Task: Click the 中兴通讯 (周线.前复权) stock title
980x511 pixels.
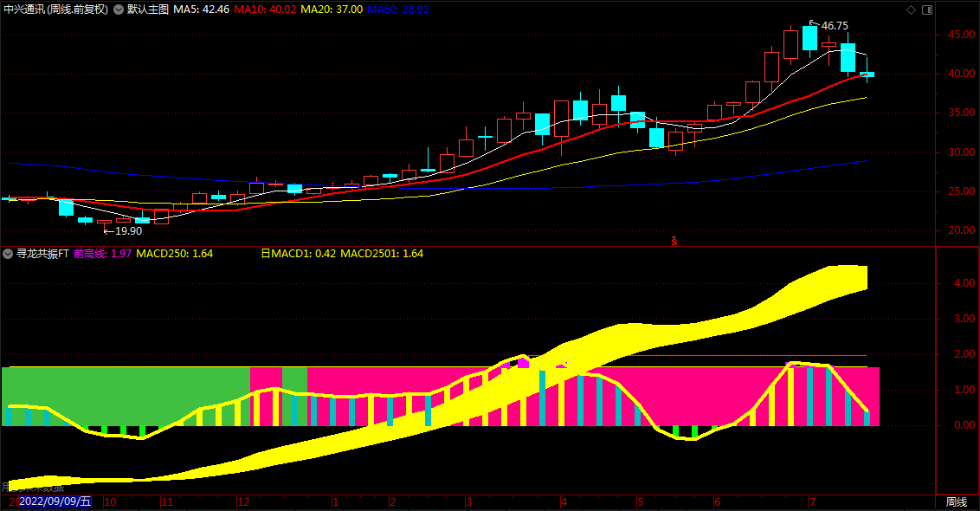Action: [x=55, y=10]
